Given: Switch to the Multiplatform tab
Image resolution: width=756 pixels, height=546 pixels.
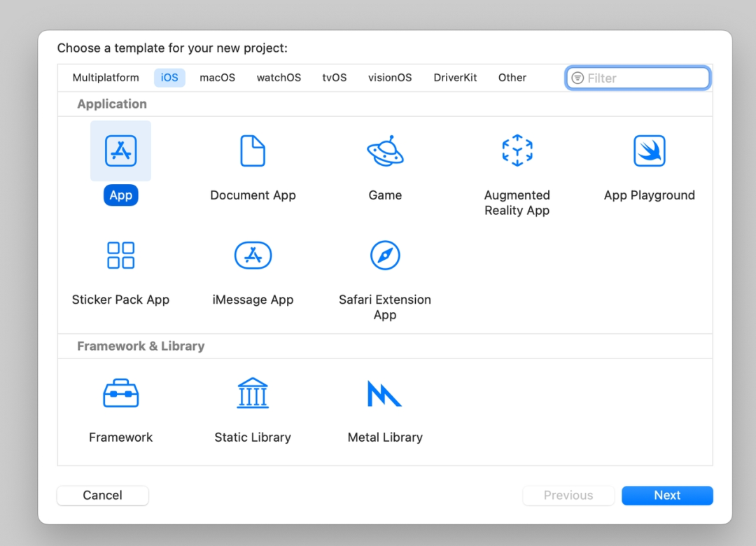Looking at the screenshot, I should pyautogui.click(x=106, y=78).
